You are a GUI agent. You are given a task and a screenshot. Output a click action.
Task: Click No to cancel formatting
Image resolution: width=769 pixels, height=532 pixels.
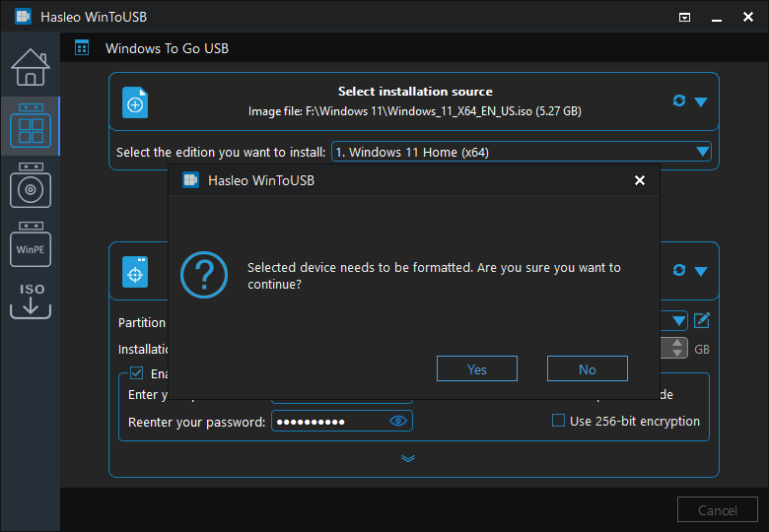pyautogui.click(x=587, y=368)
